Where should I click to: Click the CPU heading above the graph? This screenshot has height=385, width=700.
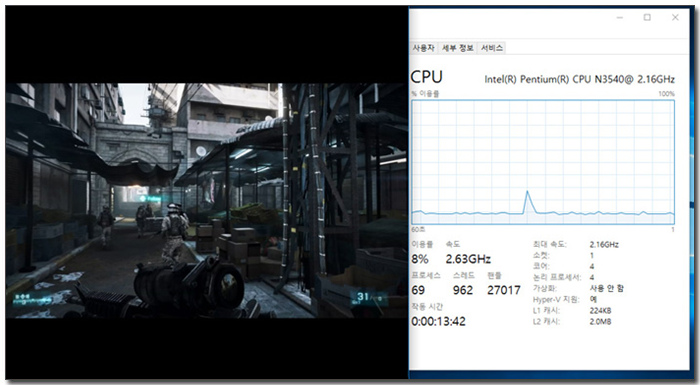426,77
